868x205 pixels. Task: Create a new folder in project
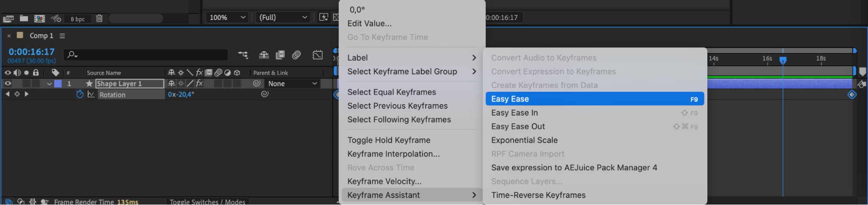[x=24, y=18]
